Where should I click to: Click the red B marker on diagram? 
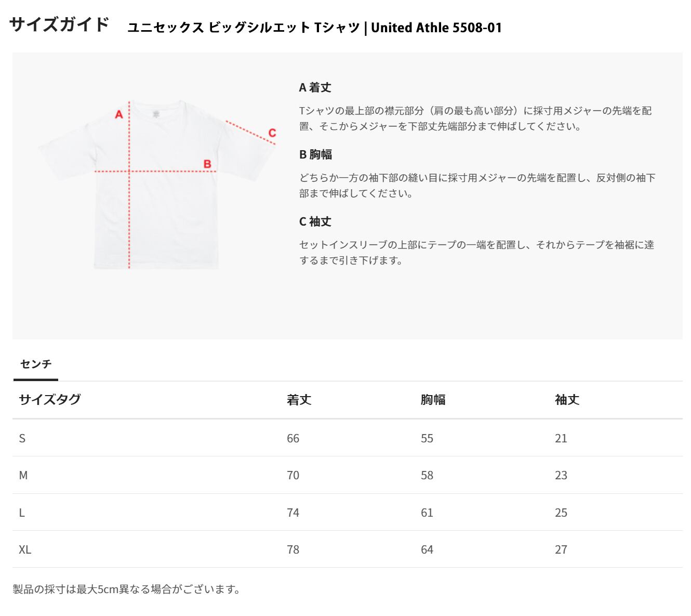207,164
